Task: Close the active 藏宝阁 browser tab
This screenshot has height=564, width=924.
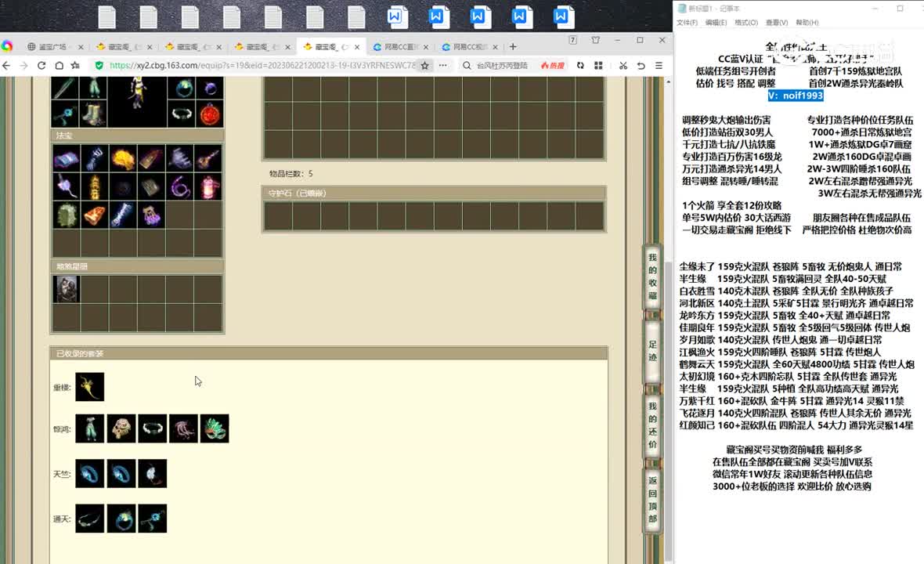Action: 357,47
